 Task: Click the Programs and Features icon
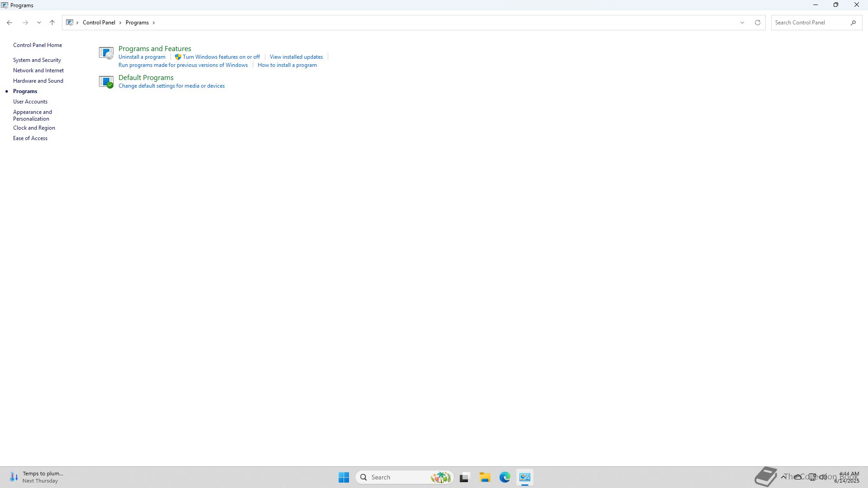[106, 53]
